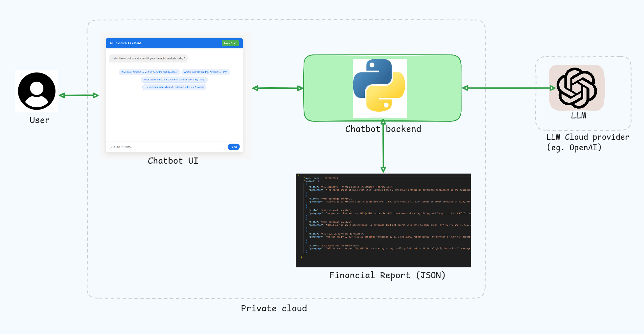Select the VHC's PE forecast suggestion
Screen dimensions: 644x334
[x=149, y=72]
